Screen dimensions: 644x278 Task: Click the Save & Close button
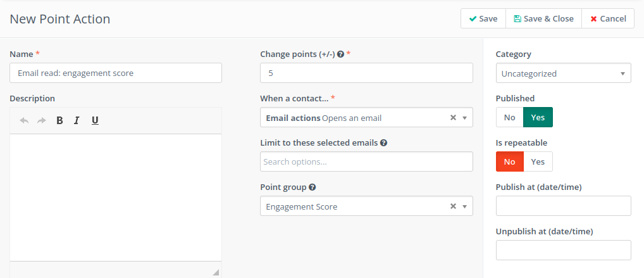coord(543,19)
